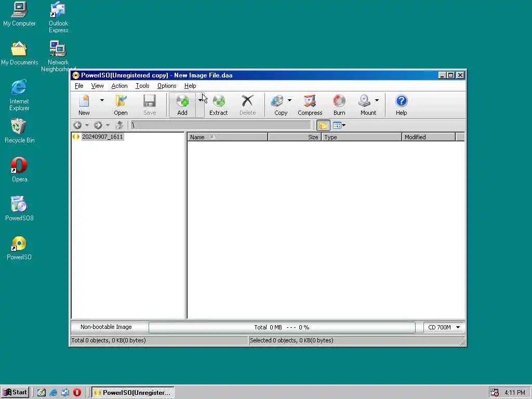
Task: Launch Internet Explorer from quick launch
Action: [54, 393]
